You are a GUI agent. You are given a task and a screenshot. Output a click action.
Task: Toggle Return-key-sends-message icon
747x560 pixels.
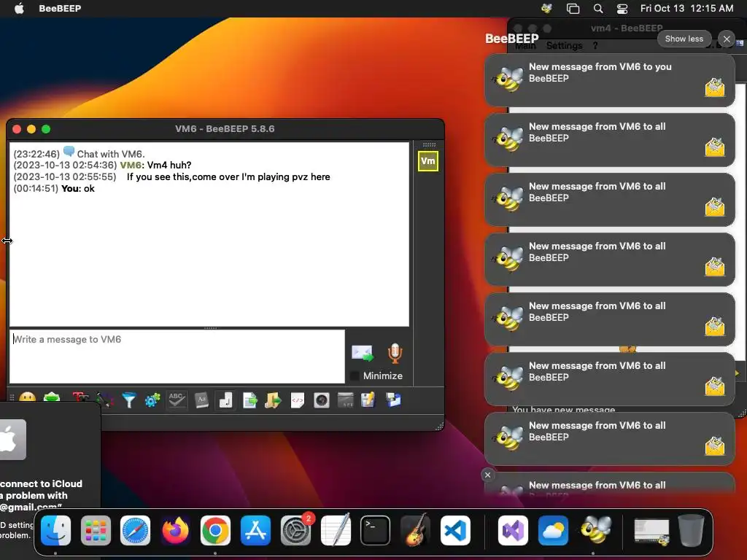(226, 400)
